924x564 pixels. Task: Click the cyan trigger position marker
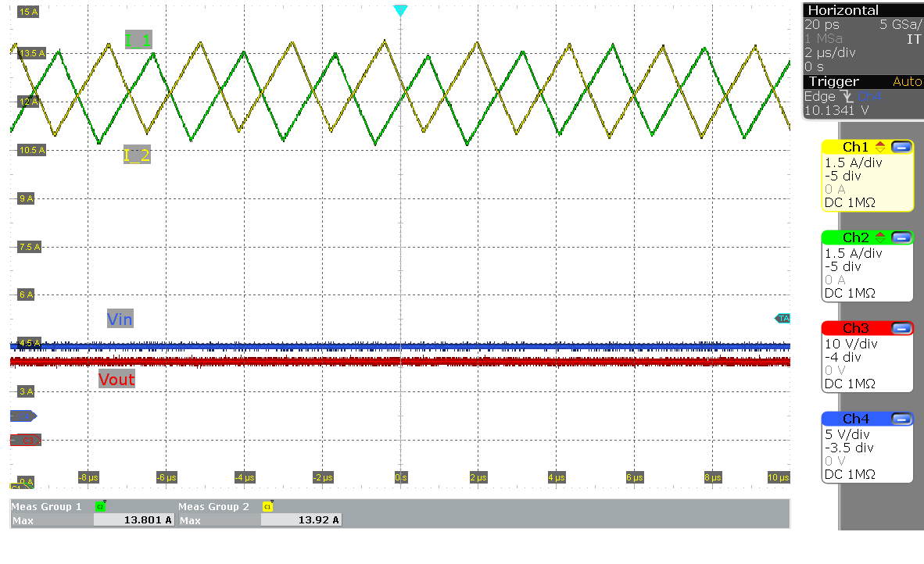[x=401, y=10]
